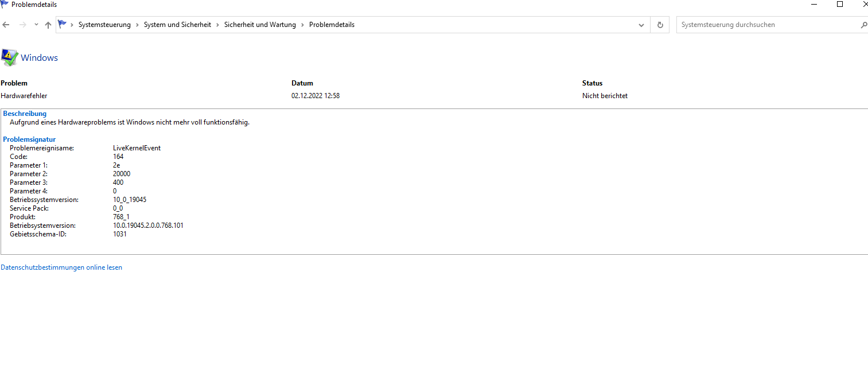Viewport: 868px width, 373px height.
Task: Click the date 02.12.2022 12:58
Action: tap(316, 96)
